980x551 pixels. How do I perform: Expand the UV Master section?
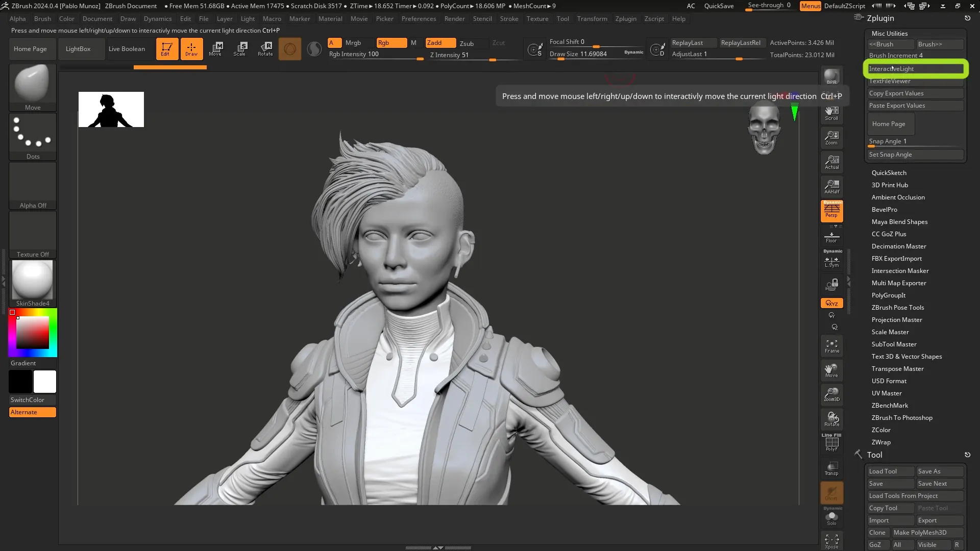887,393
